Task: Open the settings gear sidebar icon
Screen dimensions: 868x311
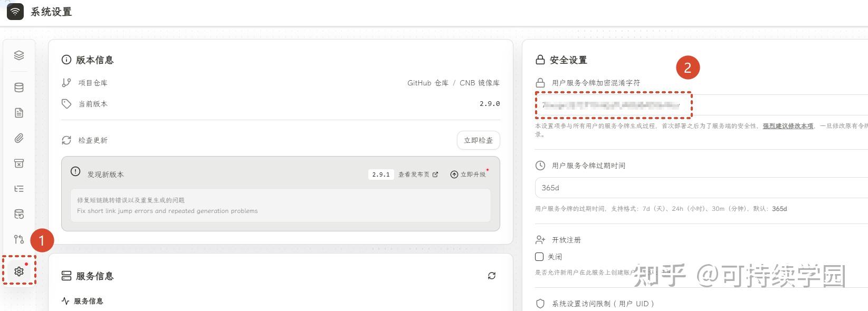Action: tap(19, 271)
